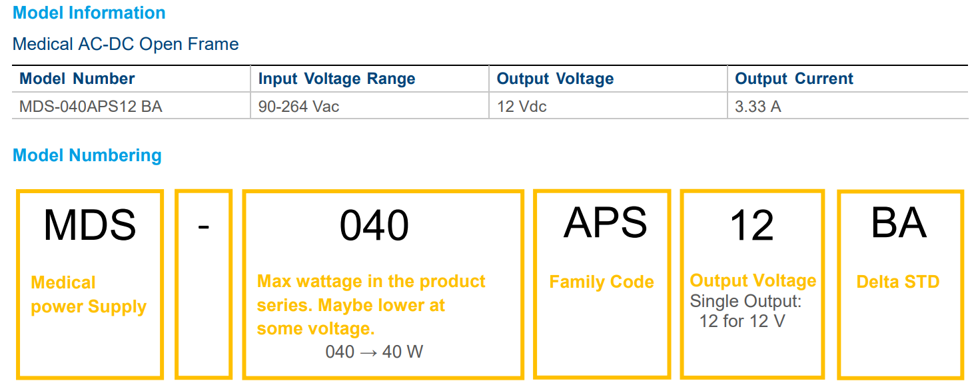Click the BA suffix text
This screenshot has height=387, width=980.
point(898,223)
